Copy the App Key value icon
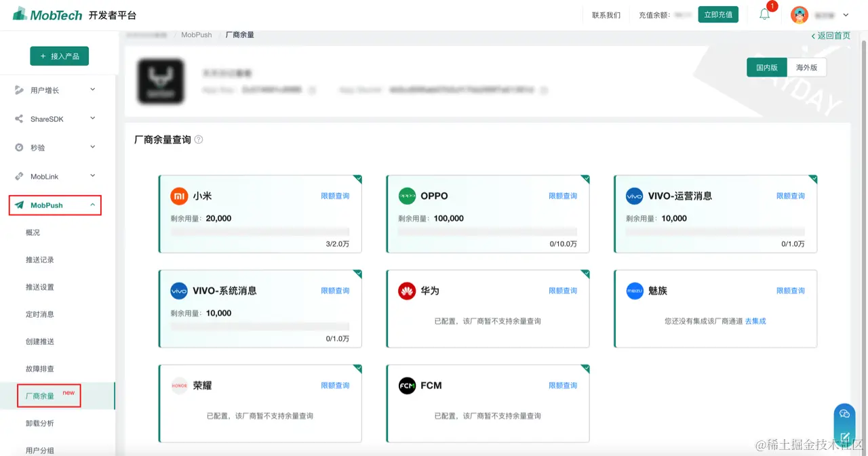Screen dimensions: 868x456 (x=312, y=89)
